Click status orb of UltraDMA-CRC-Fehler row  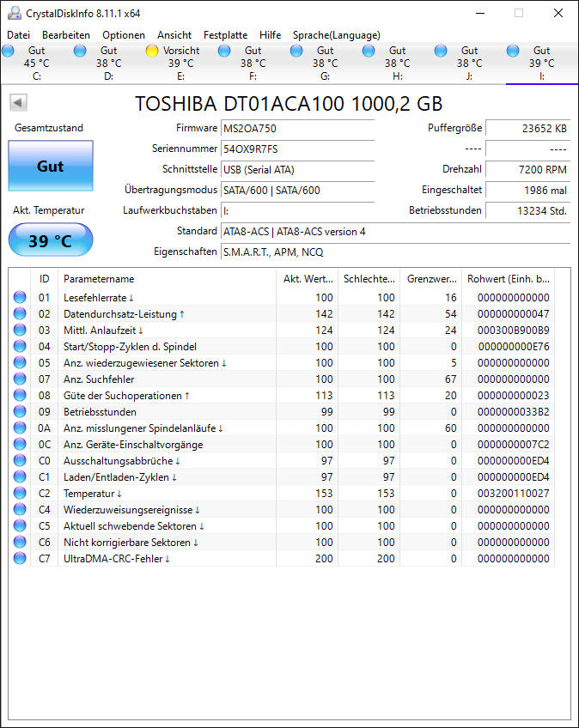click(20, 558)
